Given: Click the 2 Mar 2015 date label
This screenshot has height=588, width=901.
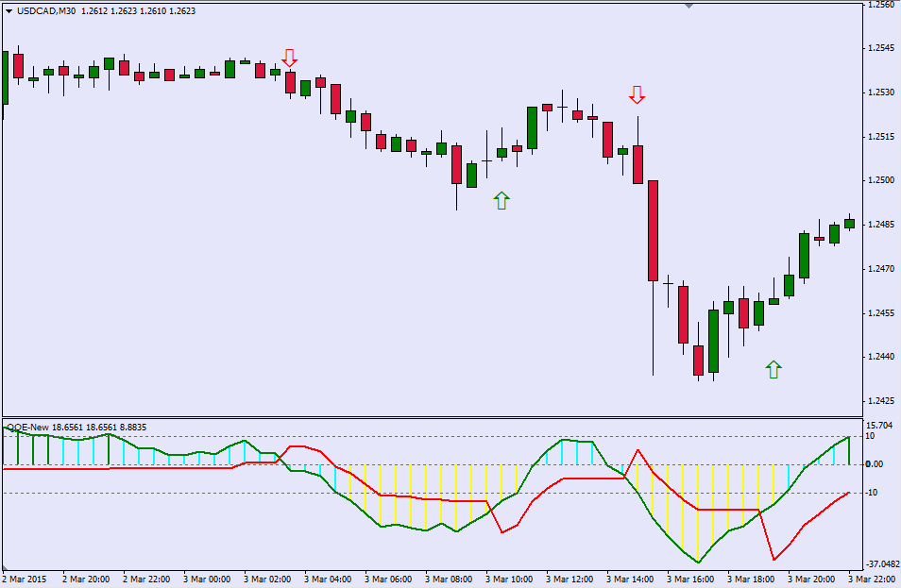Looking at the screenshot, I should point(25,578).
